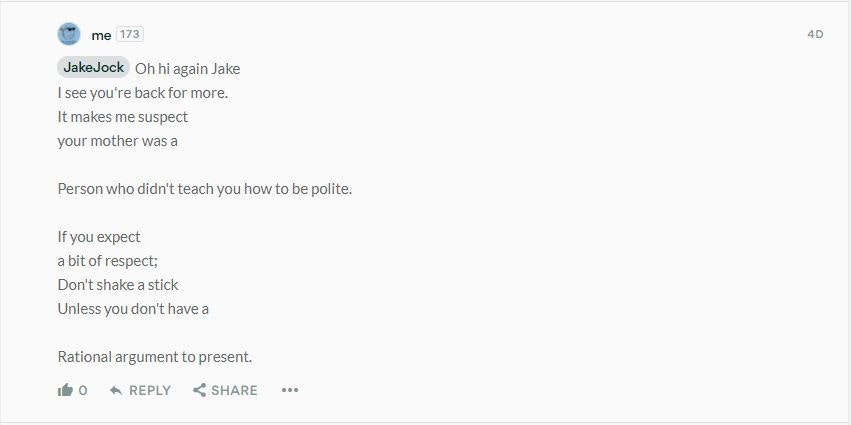The width and height of the screenshot is (851, 425).
Task: Open the JakeJock mention tag
Action: tap(94, 67)
